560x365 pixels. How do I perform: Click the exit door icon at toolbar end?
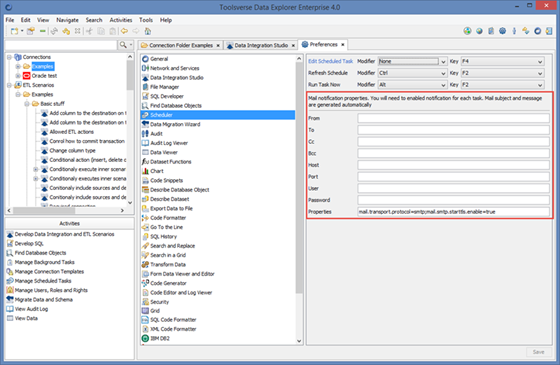click(x=549, y=31)
